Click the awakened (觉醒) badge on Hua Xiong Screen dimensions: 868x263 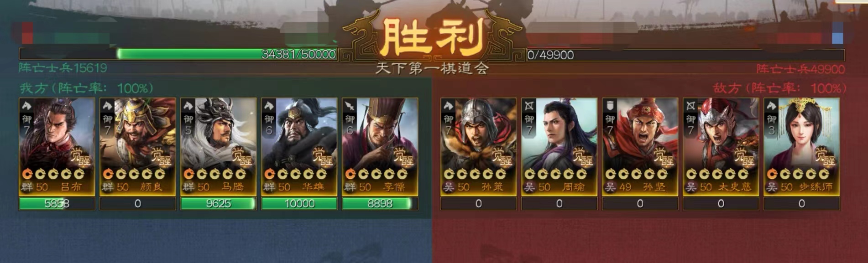[323, 156]
